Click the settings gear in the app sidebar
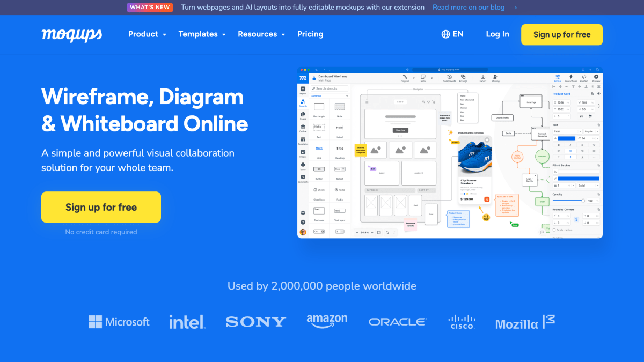This screenshot has height=362, width=644. click(303, 213)
